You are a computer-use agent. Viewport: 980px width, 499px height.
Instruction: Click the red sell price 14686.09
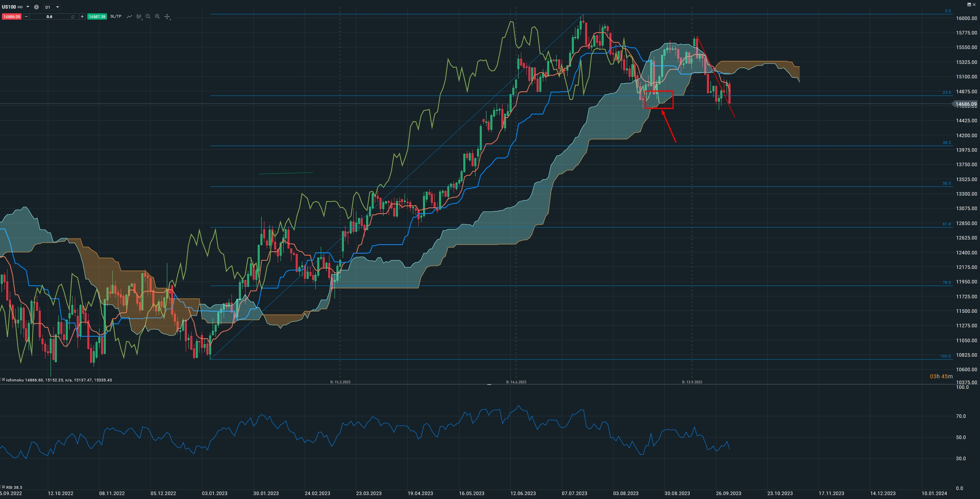point(11,16)
